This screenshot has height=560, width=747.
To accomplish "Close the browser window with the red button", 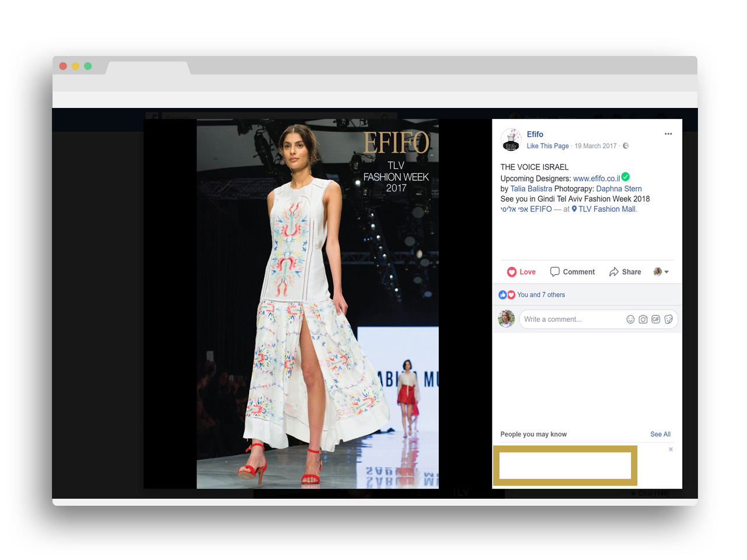I will pyautogui.click(x=63, y=66).
